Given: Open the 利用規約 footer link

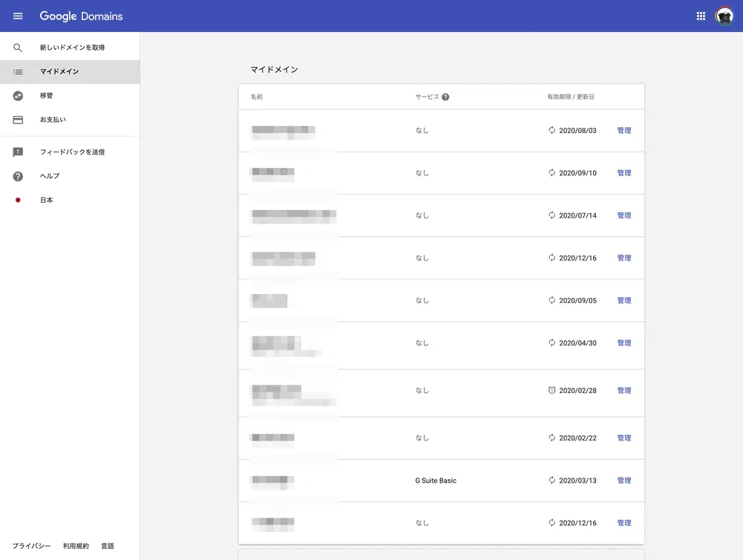Looking at the screenshot, I should click(x=76, y=546).
